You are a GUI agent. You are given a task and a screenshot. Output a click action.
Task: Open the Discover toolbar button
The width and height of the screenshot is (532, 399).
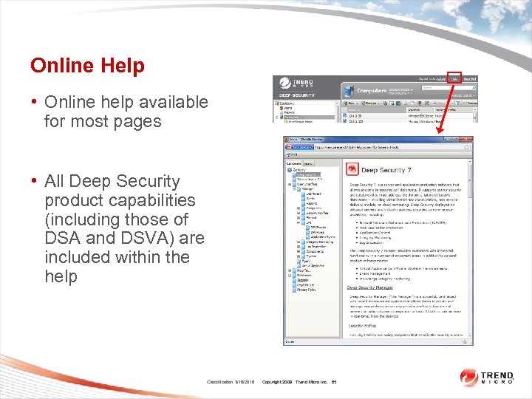[x=370, y=103]
